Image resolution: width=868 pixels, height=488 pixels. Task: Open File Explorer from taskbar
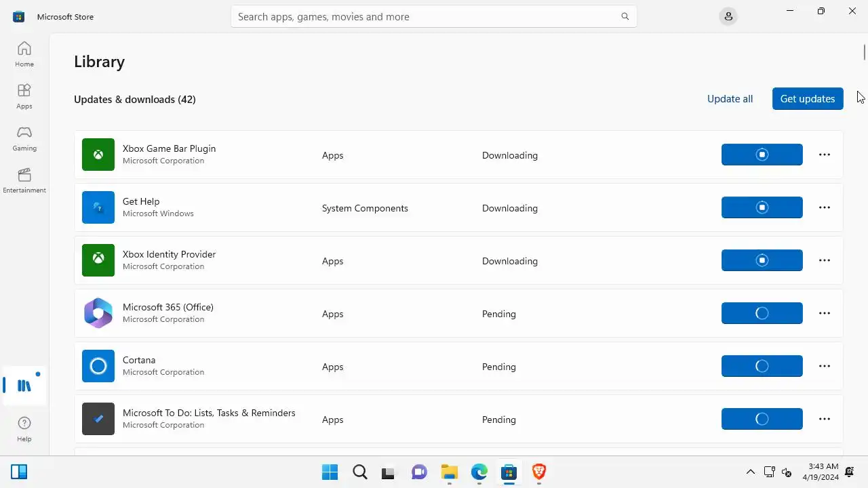450,472
